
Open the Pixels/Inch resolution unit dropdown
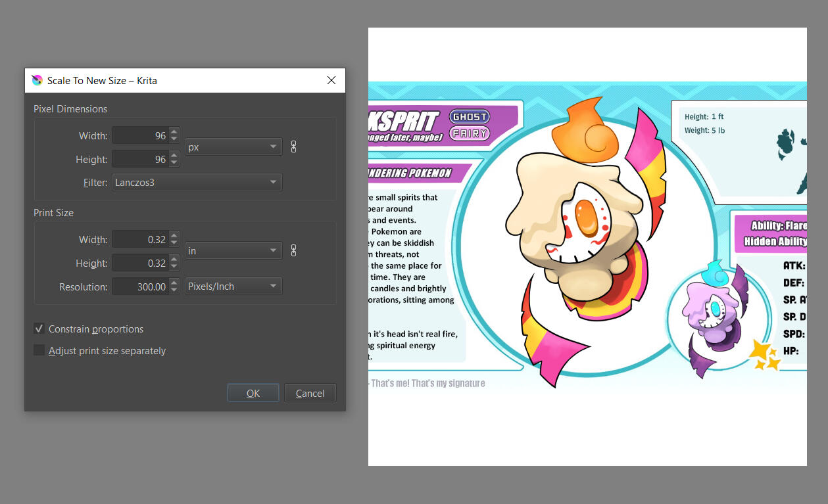pos(233,286)
